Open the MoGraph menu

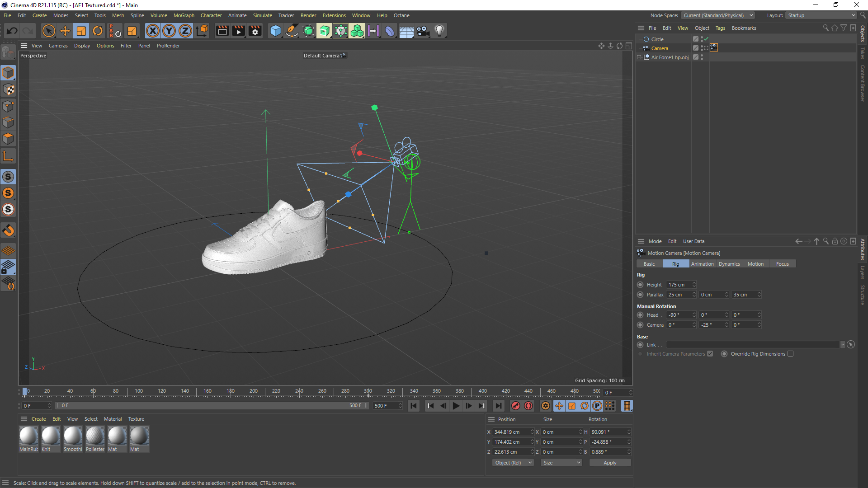pyautogui.click(x=184, y=15)
